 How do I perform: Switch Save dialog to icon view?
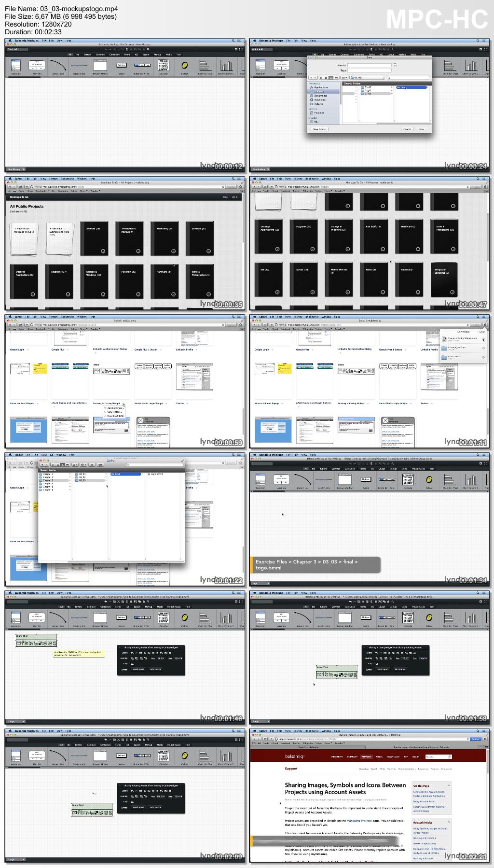click(321, 77)
